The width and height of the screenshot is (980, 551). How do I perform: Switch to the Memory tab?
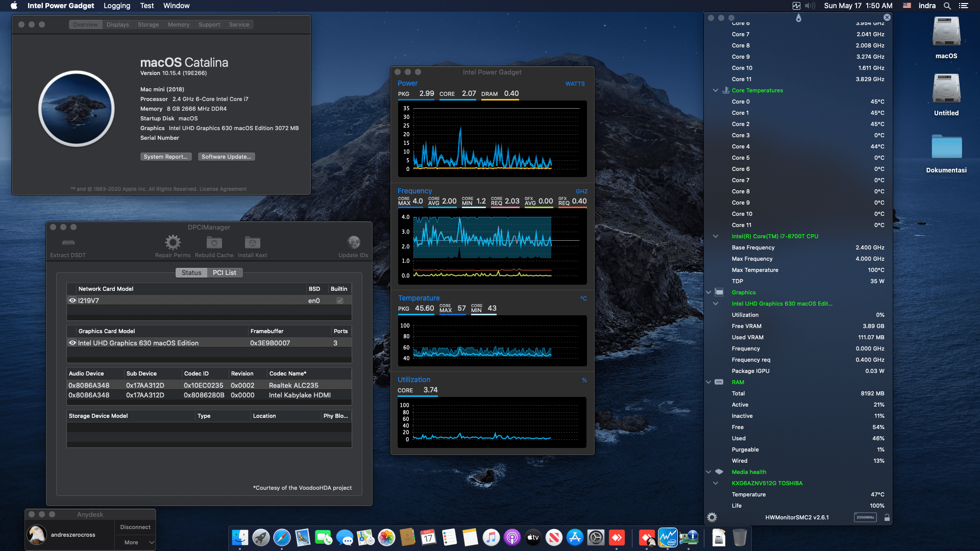coord(179,24)
